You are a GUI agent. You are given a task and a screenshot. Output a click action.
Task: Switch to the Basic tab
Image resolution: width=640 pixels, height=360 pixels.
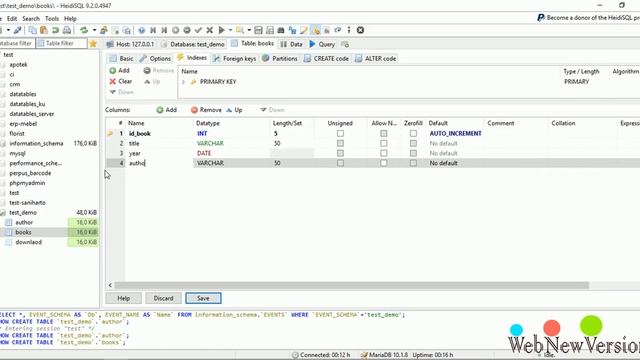[122, 58]
